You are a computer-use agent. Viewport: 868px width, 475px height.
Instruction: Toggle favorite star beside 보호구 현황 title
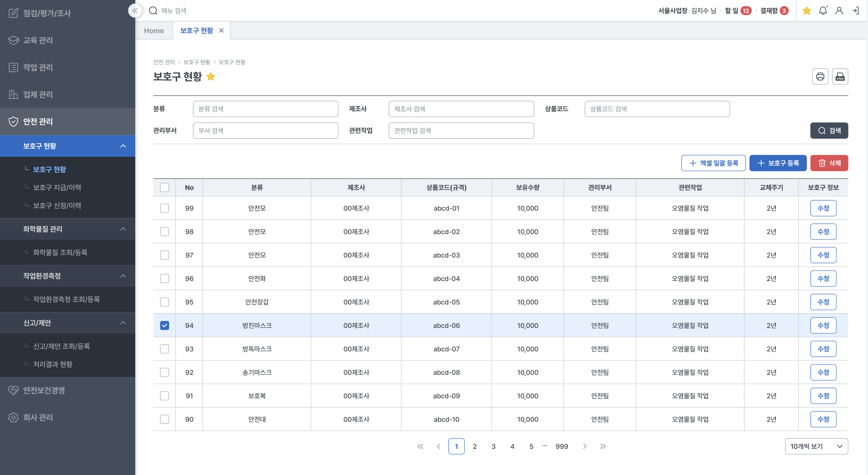click(x=211, y=76)
